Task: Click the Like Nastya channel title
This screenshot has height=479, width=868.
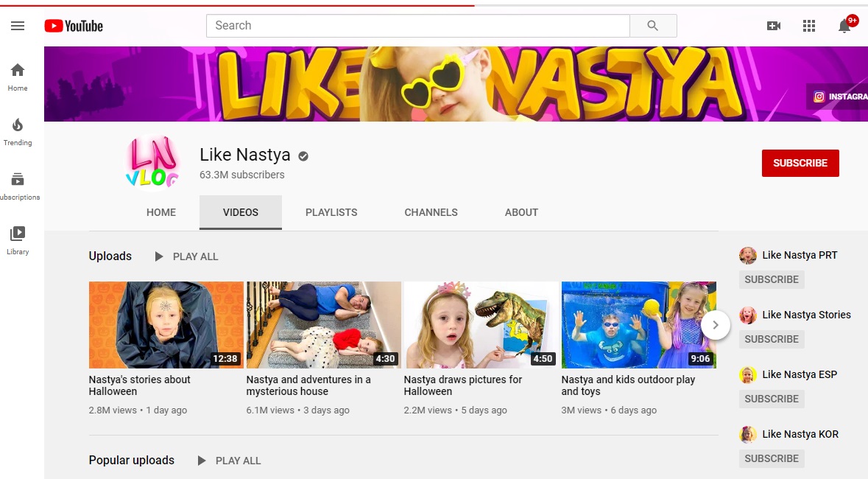Action: 244,155
